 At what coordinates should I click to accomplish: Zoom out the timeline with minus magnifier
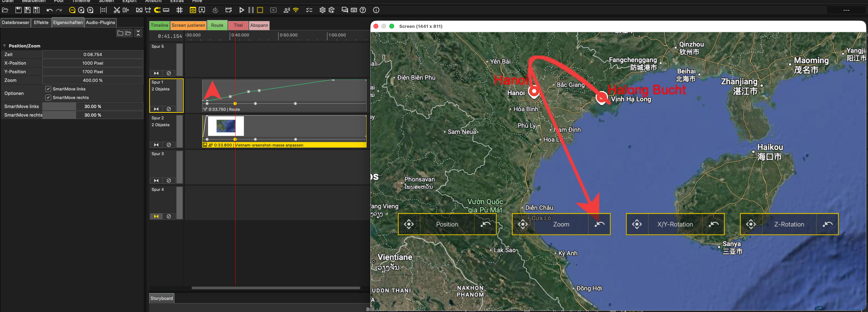coord(72,10)
